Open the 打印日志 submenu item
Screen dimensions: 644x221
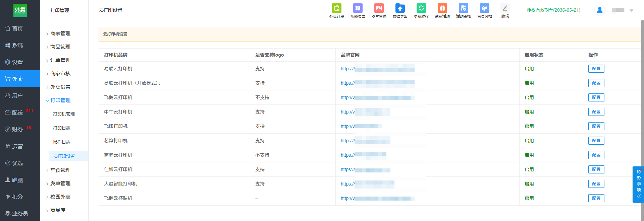[x=62, y=128]
